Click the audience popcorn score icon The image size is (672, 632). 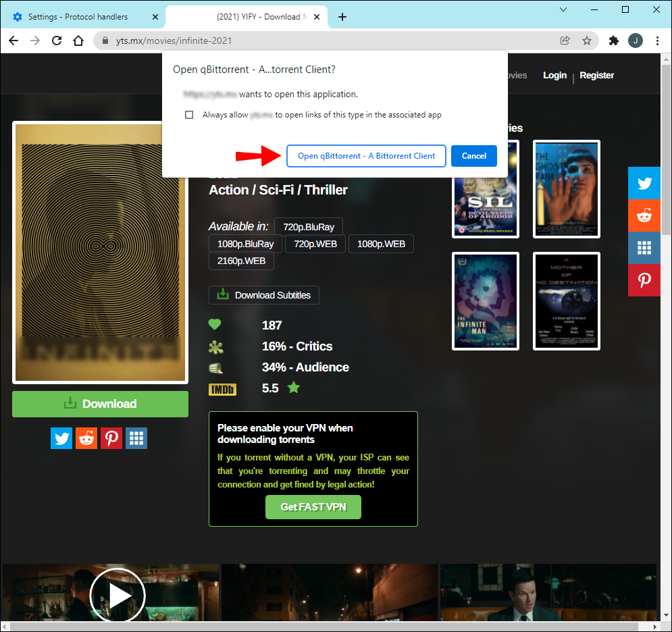click(215, 368)
